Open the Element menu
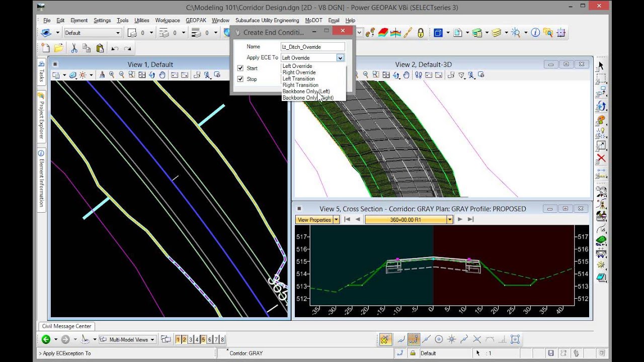Screen dimensions: 644x362 click(79, 21)
